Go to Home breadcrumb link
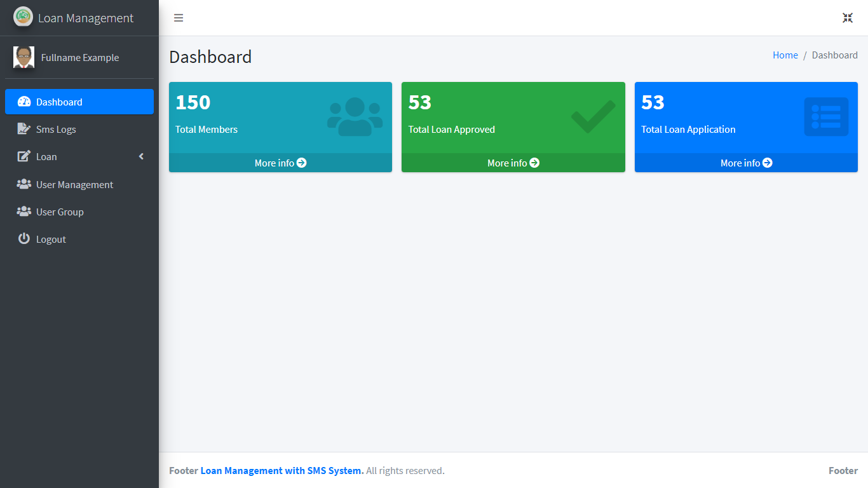868x488 pixels. (x=785, y=55)
